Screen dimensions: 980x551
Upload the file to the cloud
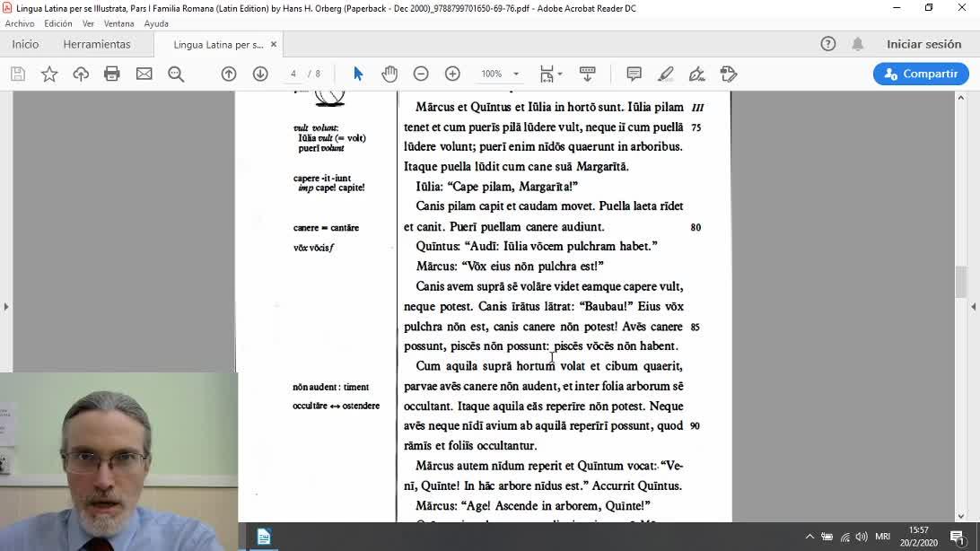(81, 74)
